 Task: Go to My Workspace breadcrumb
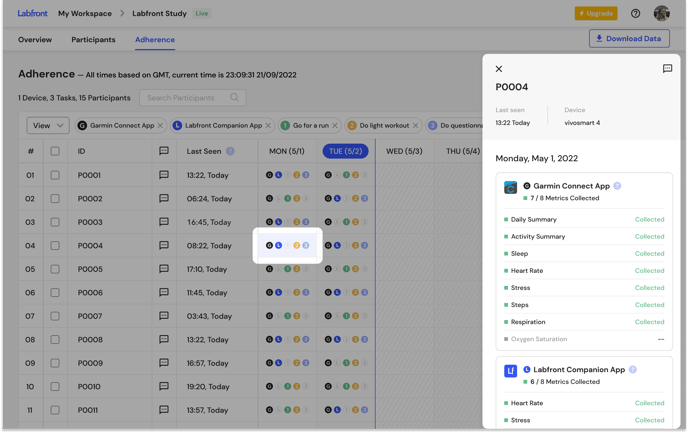pos(85,14)
